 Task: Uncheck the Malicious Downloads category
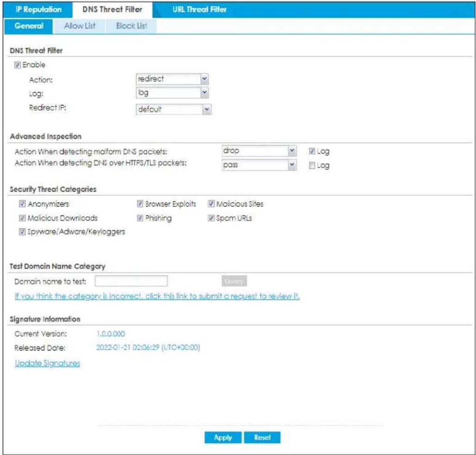(22, 218)
